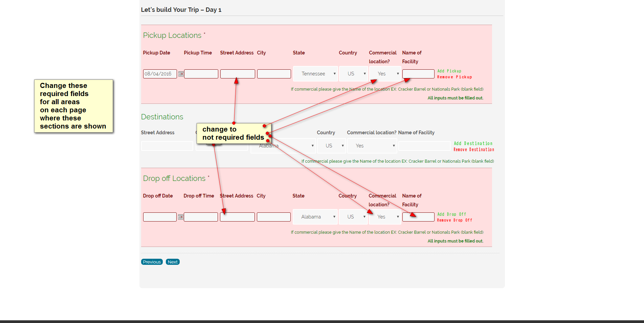Click the Pickup section 'State' label
The height and width of the screenshot is (323, 644).
[299, 53]
